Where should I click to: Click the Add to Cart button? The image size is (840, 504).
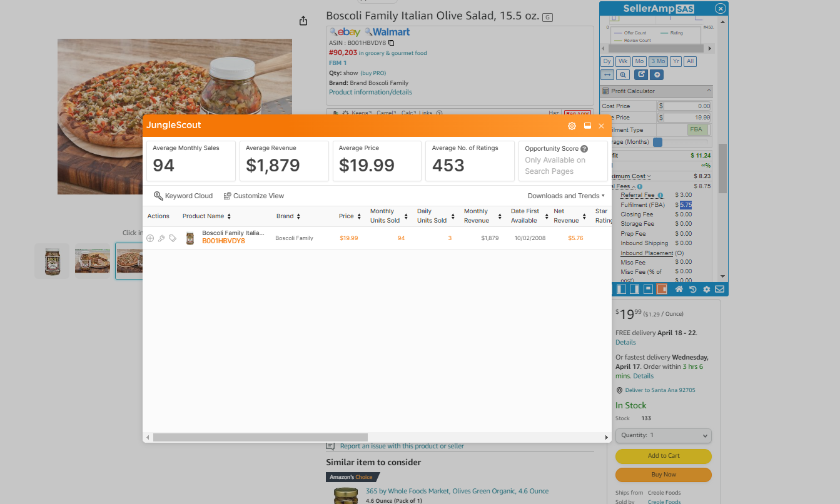point(664,456)
